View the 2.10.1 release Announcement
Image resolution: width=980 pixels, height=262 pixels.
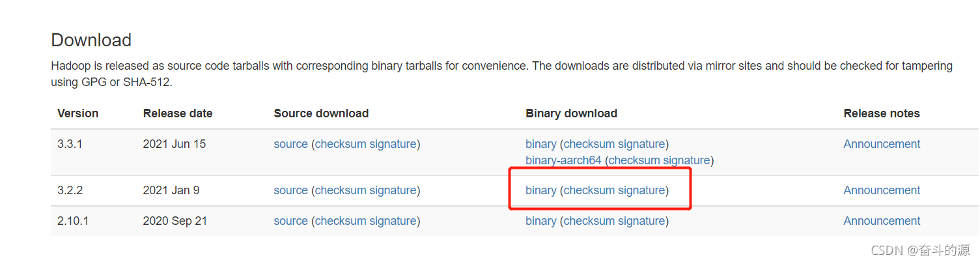(x=882, y=221)
